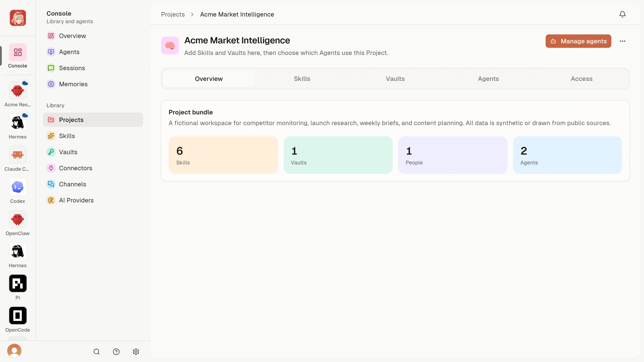Switch to the Agents tab
The height and width of the screenshot is (362, 644).
489,79
